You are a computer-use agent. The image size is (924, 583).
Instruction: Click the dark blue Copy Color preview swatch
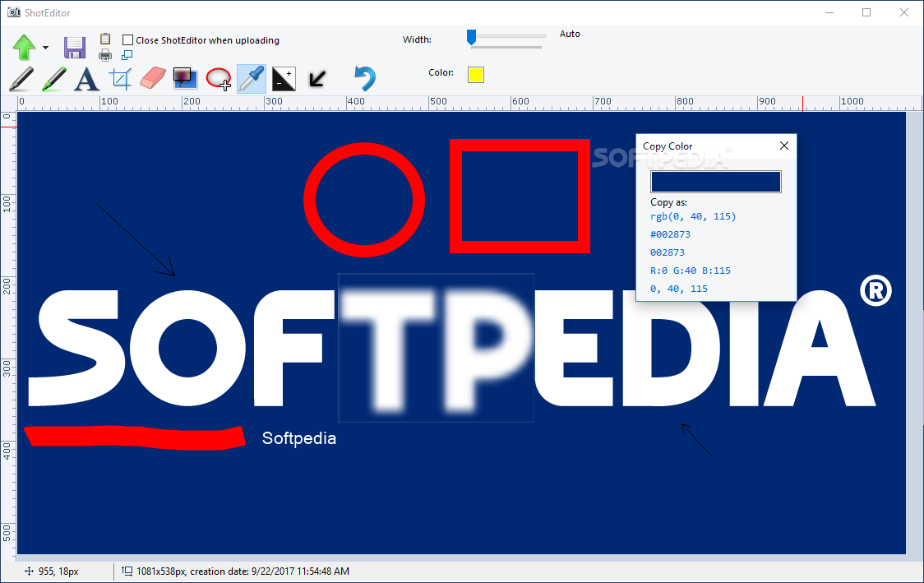(716, 182)
